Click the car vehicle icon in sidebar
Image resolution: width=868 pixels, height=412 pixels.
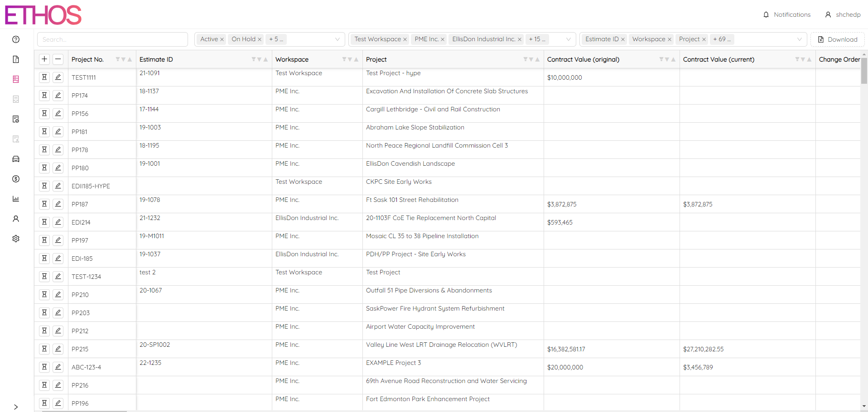[16, 159]
